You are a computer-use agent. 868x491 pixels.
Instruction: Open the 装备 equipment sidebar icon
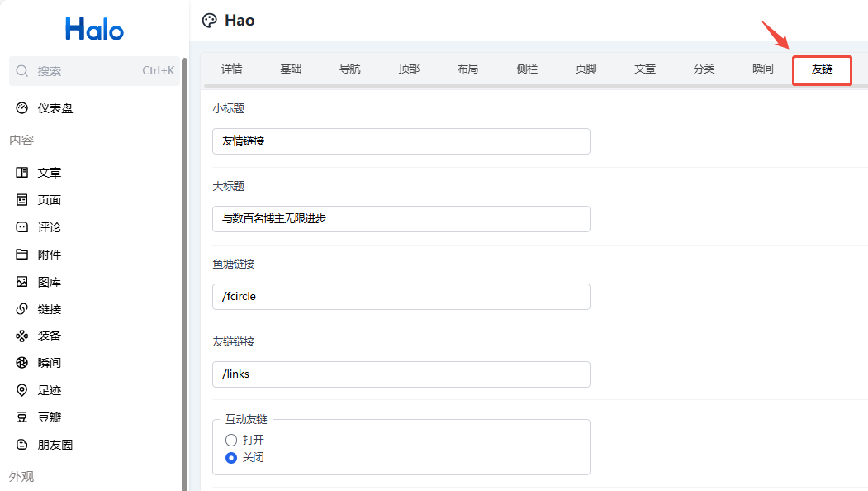(x=22, y=336)
